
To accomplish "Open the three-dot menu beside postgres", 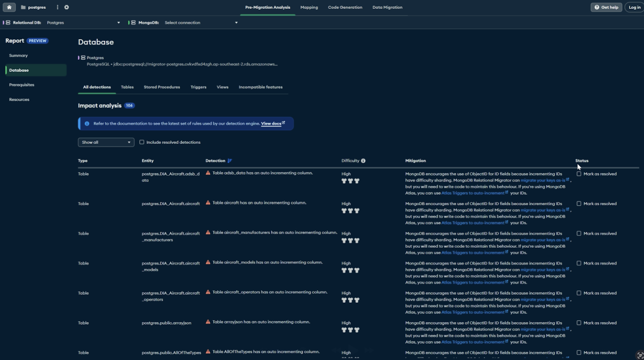I will [x=57, y=7].
